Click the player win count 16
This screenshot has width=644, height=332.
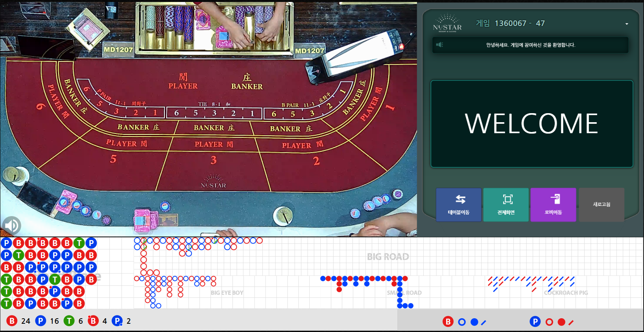tap(54, 321)
